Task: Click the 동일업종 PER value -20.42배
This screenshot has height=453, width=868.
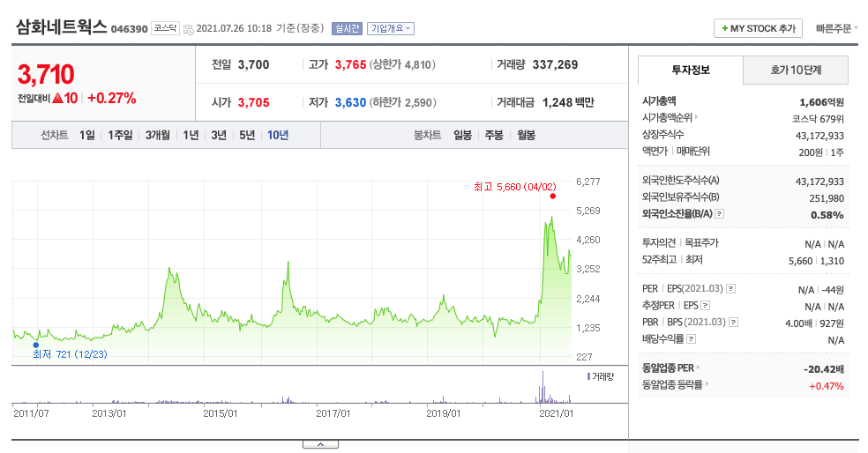Action: (824, 369)
